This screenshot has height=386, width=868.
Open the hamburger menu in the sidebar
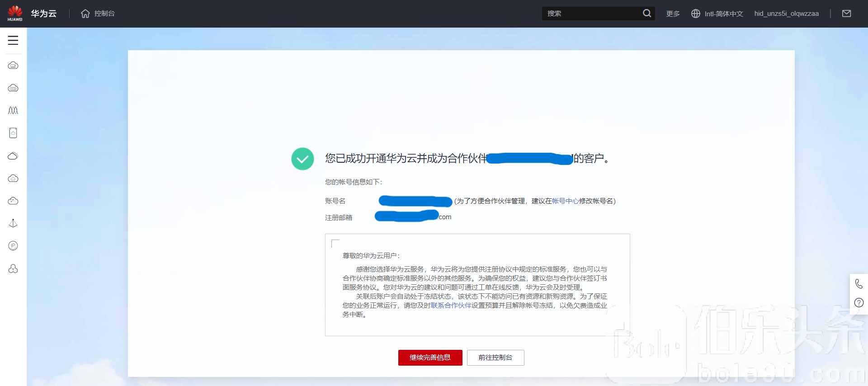point(13,40)
